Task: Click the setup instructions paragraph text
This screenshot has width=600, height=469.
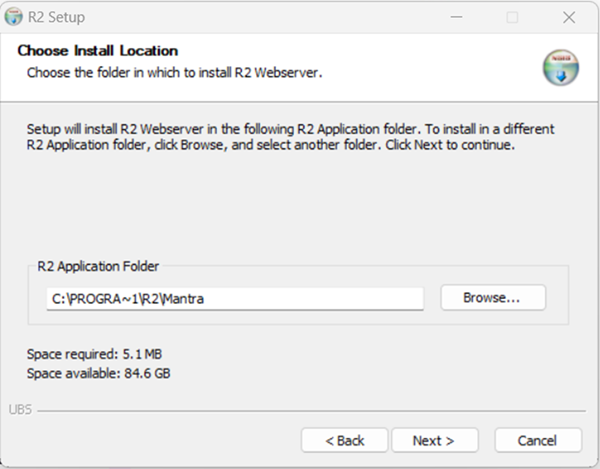Action: coord(290,137)
